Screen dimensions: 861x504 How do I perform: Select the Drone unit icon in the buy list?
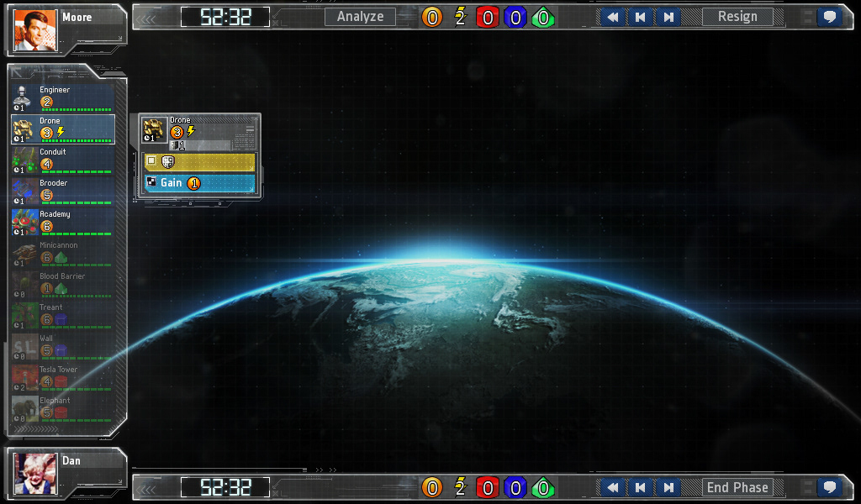23,129
